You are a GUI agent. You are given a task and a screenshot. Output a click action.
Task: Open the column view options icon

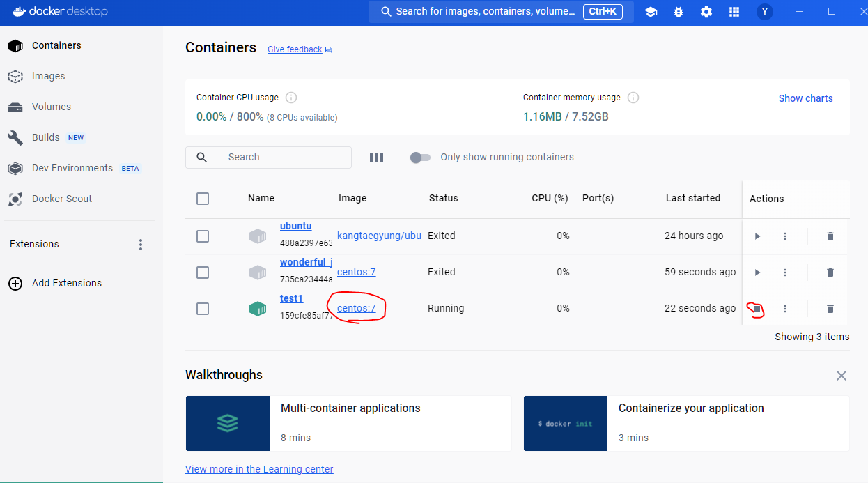(377, 158)
